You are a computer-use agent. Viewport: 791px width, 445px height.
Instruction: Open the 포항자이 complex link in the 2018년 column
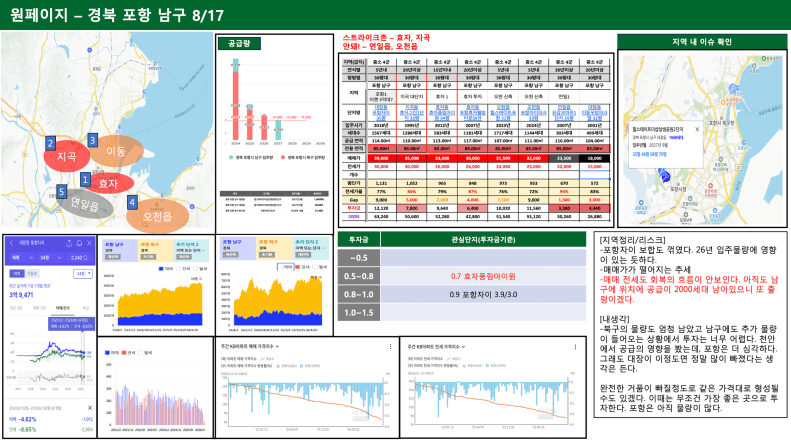click(x=381, y=113)
